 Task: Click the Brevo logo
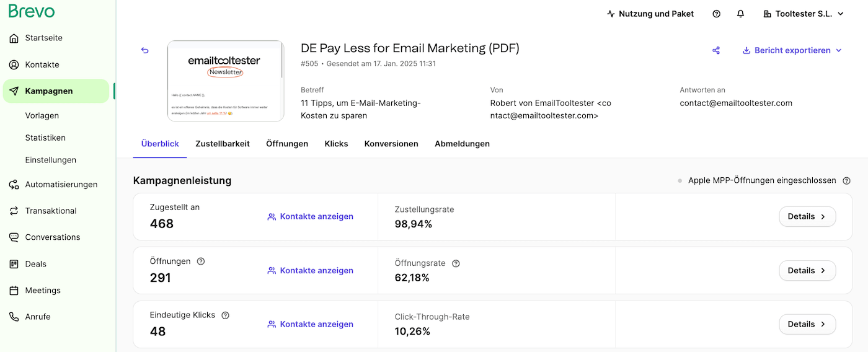tap(32, 11)
